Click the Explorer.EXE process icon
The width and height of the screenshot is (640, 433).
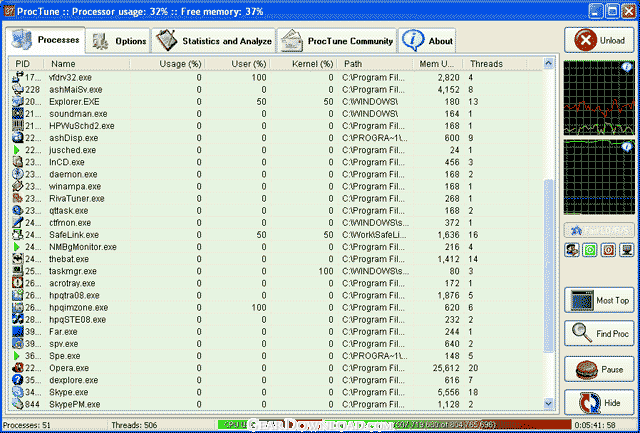[18, 102]
